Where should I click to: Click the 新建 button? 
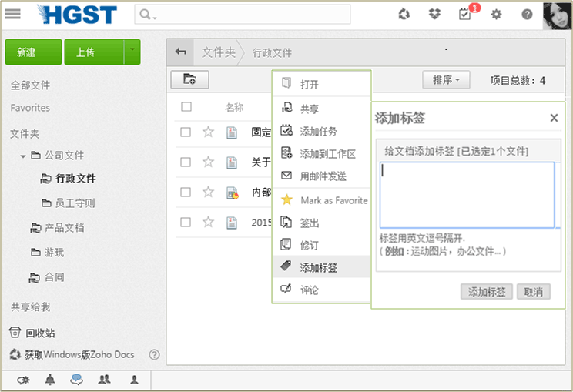pos(33,52)
